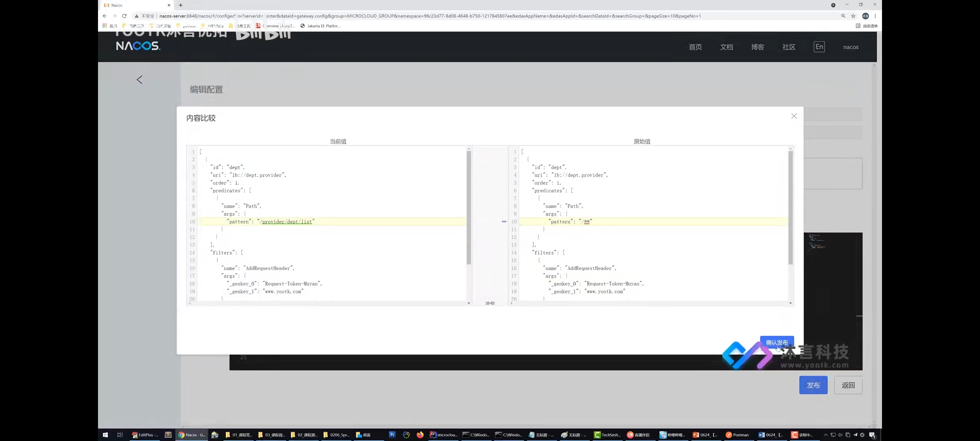Click the 不安全 security warning icon
The width and height of the screenshot is (980, 441).
coord(137,16)
